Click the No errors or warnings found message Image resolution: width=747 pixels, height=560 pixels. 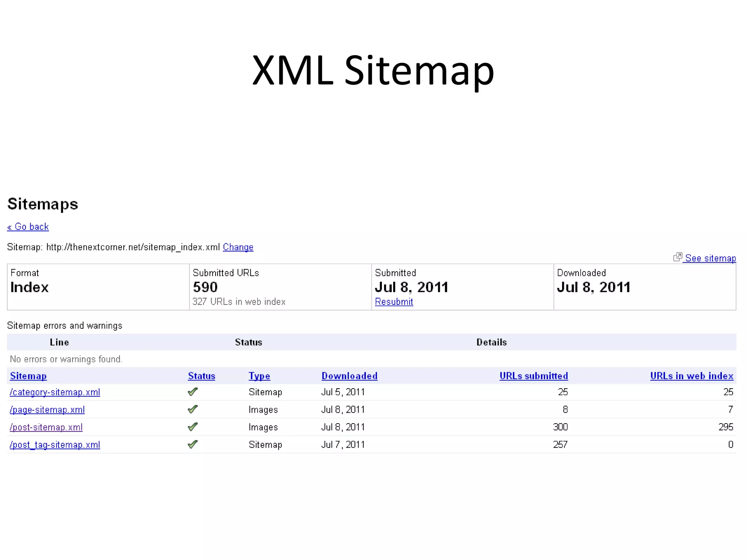click(66, 359)
